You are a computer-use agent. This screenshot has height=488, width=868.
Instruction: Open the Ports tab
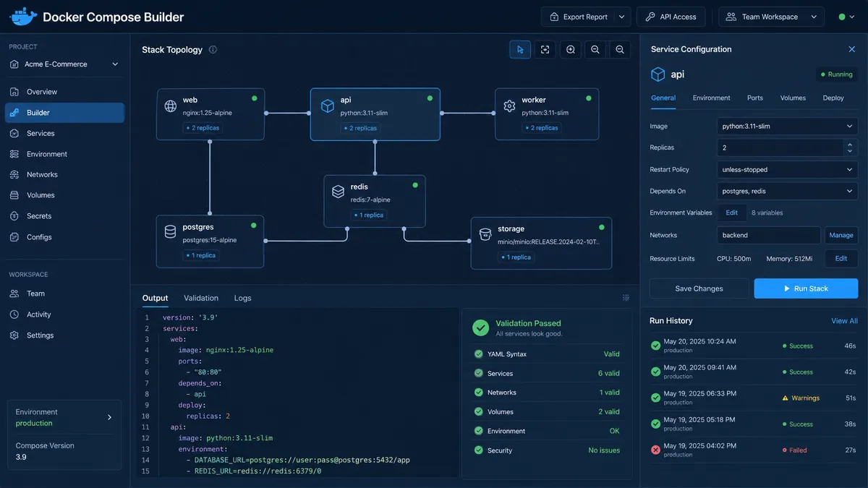click(x=755, y=98)
